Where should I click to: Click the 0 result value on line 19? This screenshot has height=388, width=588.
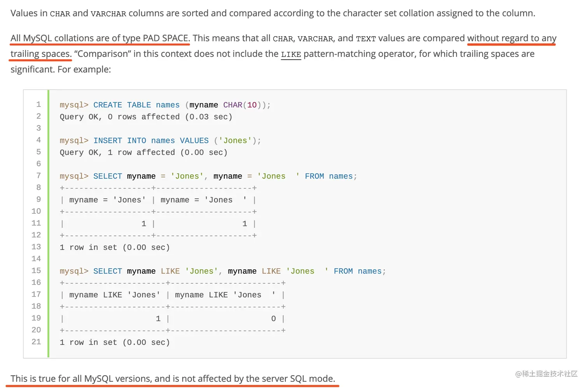click(x=273, y=319)
